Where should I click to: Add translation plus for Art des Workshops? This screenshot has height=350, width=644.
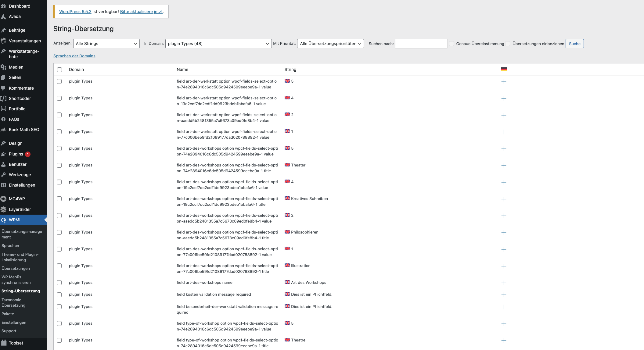pyautogui.click(x=504, y=283)
